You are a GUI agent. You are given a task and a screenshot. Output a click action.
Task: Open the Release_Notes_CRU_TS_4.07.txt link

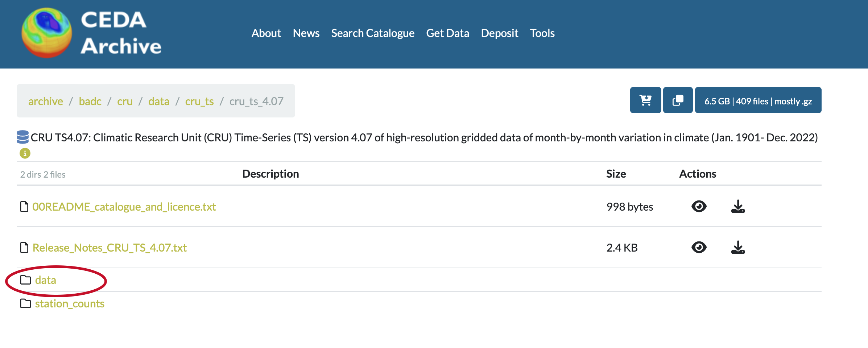tap(109, 248)
